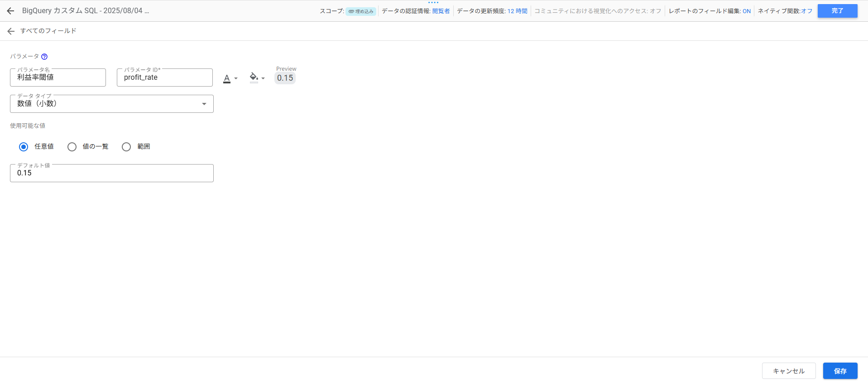Click the drag handle dots at top center
868x383 pixels.
click(433, 2)
